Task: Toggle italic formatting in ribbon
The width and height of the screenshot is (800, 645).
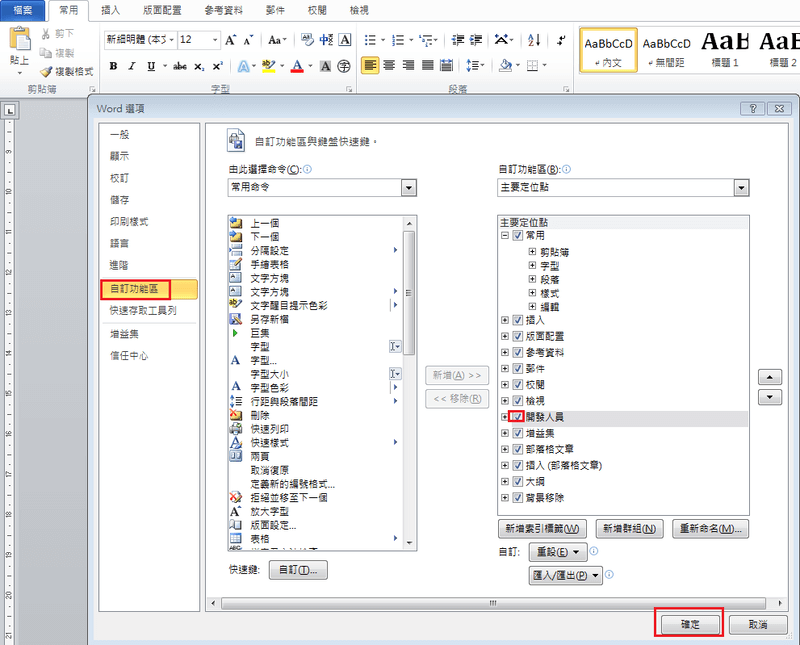Action: (x=132, y=66)
